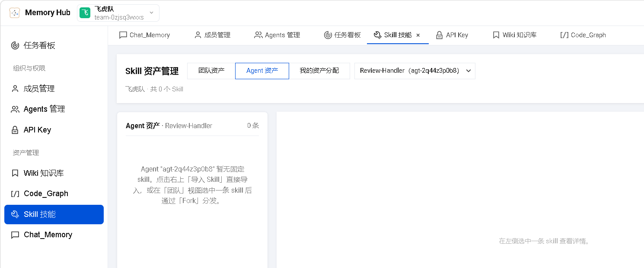
Task: Click the Agents 管理 tab users icon
Action: [258, 35]
